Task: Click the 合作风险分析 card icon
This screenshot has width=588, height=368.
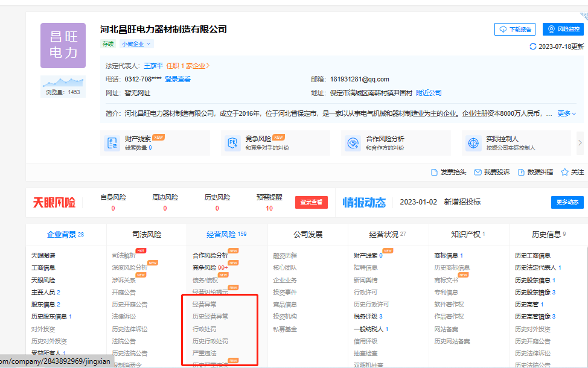Action: (x=353, y=143)
